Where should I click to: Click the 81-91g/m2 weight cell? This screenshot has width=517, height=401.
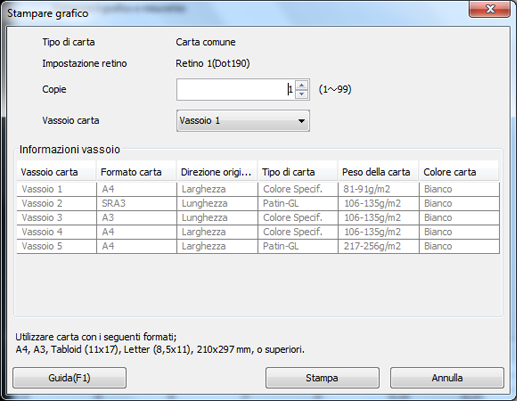pyautogui.click(x=379, y=189)
